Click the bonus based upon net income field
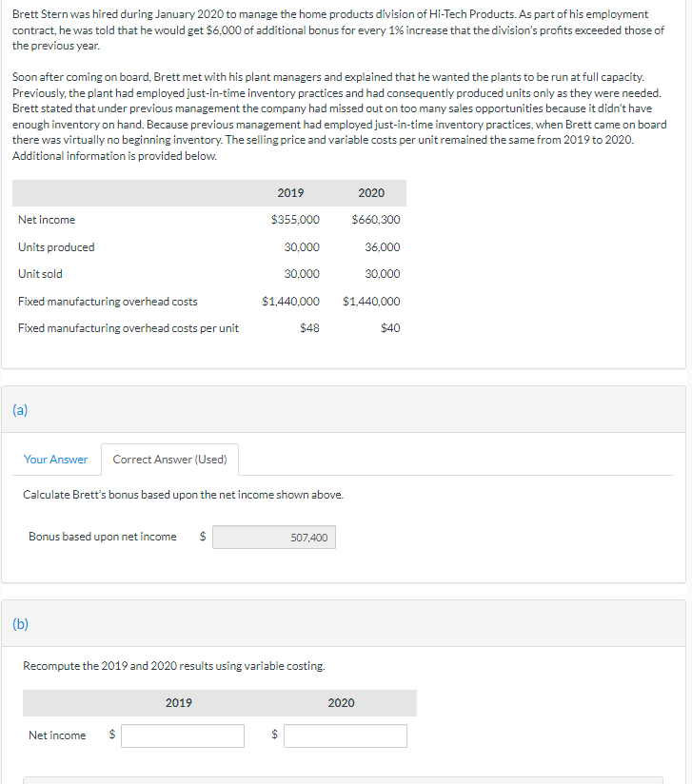 (x=274, y=537)
